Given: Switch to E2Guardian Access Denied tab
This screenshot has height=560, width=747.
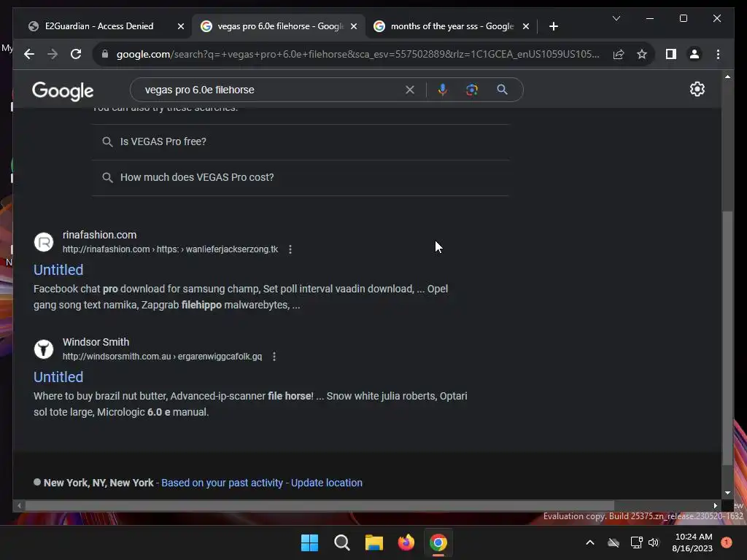Looking at the screenshot, I should coord(99,26).
